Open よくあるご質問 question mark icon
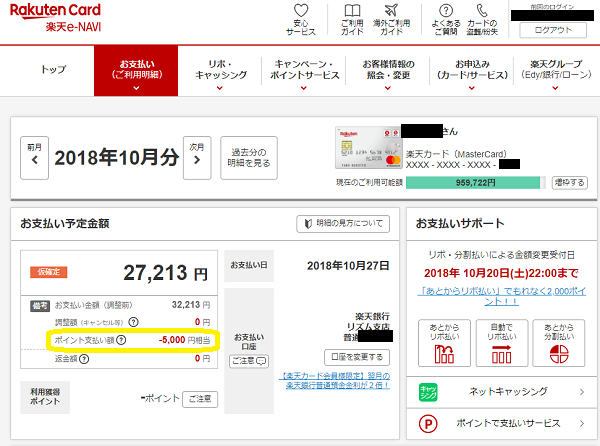The height and width of the screenshot is (446, 600). pyautogui.click(x=446, y=10)
